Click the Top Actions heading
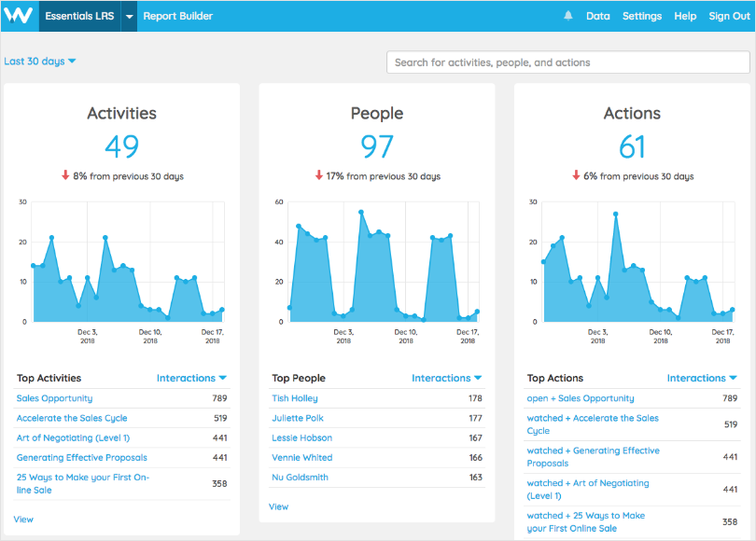Viewport: 756px width, 541px height. tap(555, 378)
